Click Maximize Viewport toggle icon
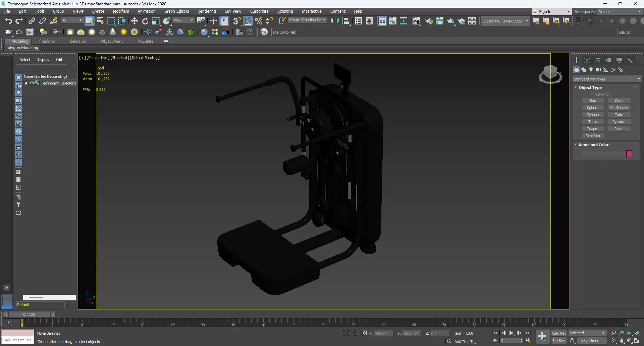The height and width of the screenshot is (346, 644). pos(637,341)
